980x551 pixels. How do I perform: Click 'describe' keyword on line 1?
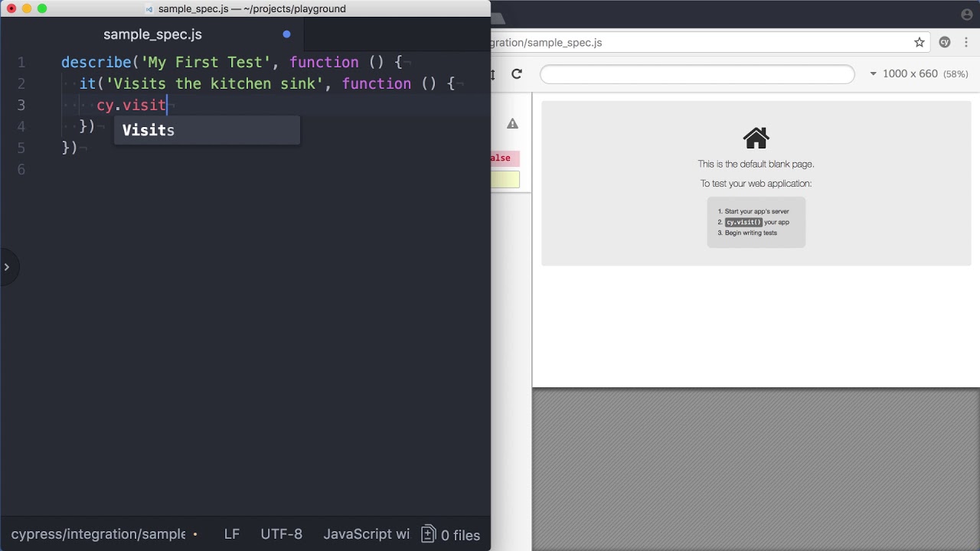pyautogui.click(x=96, y=62)
